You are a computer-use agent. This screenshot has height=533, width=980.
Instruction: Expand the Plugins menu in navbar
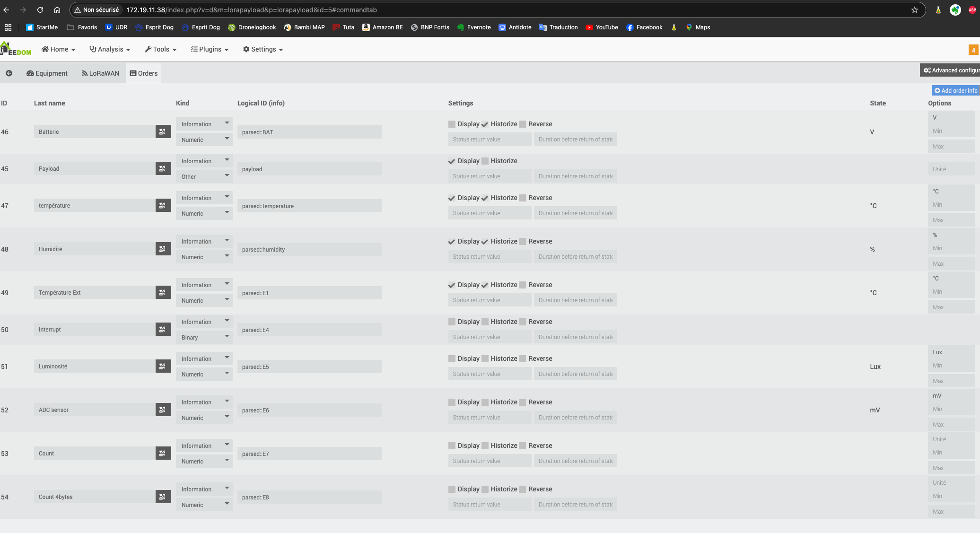click(210, 49)
